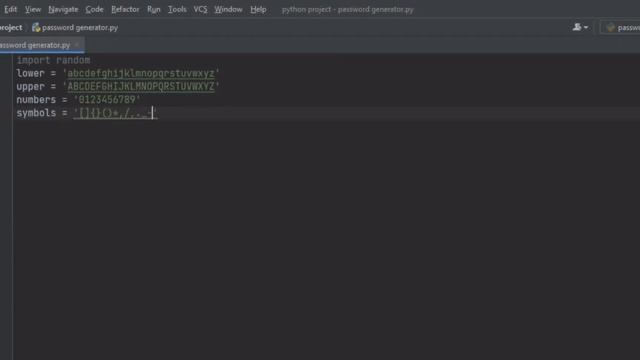Click the 'upper' variable name
This screenshot has width=640, height=360.
(30, 87)
